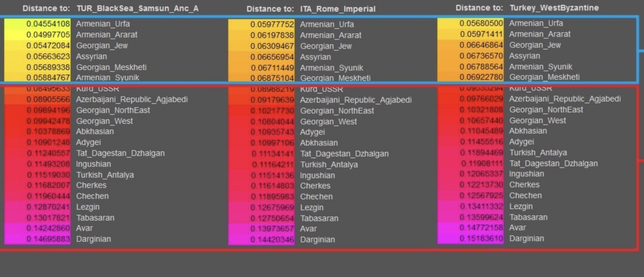Select distance value 0.12870241
The width and height of the screenshot is (644, 277).
tap(49, 207)
